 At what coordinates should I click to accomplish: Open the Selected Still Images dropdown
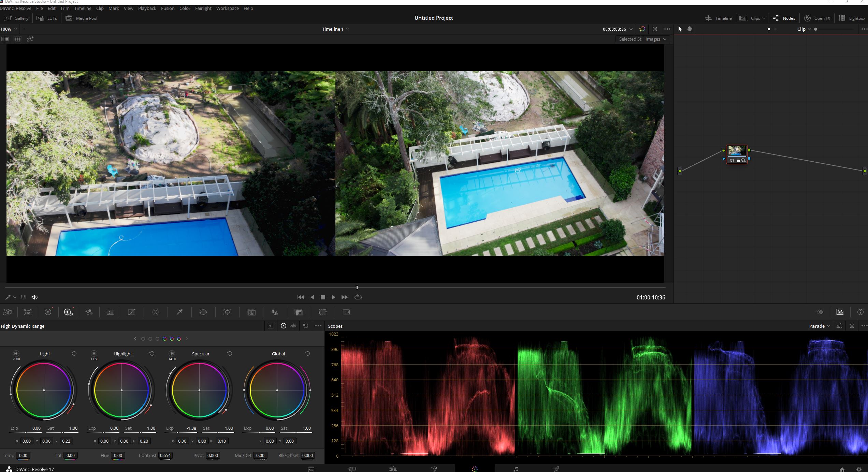click(x=642, y=39)
